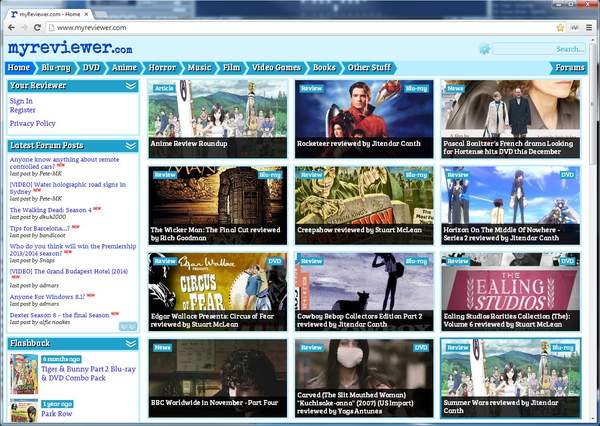This screenshot has width=600, height=426.
Task: Click Blu-ray tag on Rocketeer card
Action: point(416,88)
